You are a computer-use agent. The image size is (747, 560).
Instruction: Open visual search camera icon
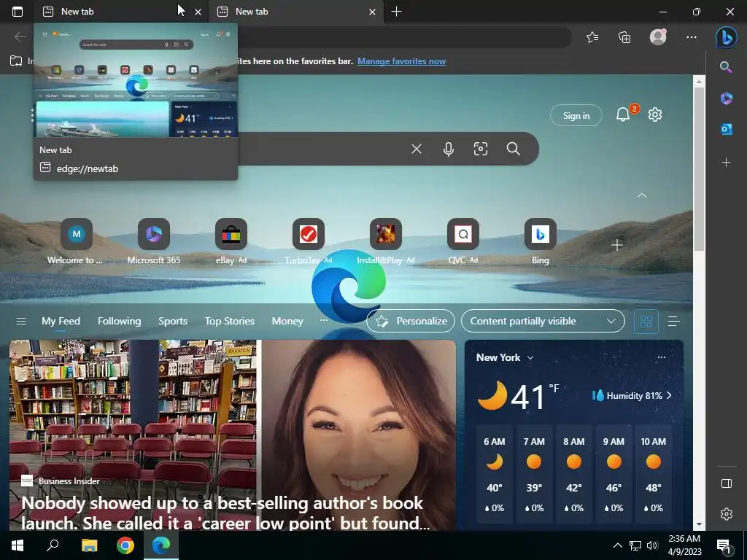coord(481,149)
